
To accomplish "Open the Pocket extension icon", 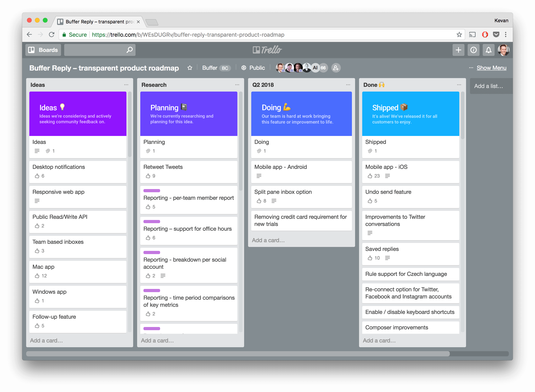I will tap(496, 35).
